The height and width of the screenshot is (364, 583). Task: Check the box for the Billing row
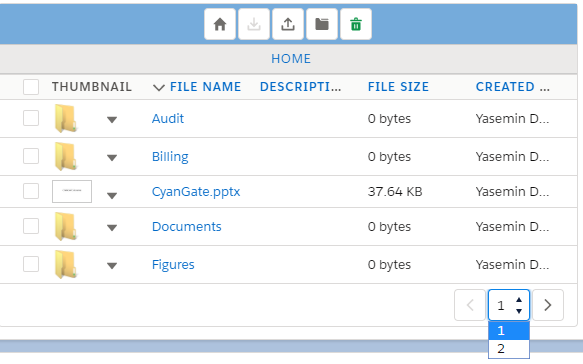pos(31,156)
